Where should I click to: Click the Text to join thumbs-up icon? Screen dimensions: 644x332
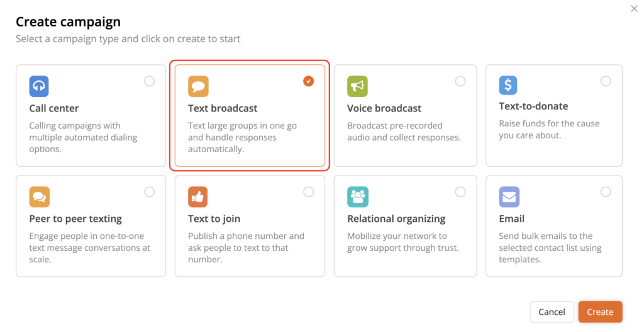[198, 197]
